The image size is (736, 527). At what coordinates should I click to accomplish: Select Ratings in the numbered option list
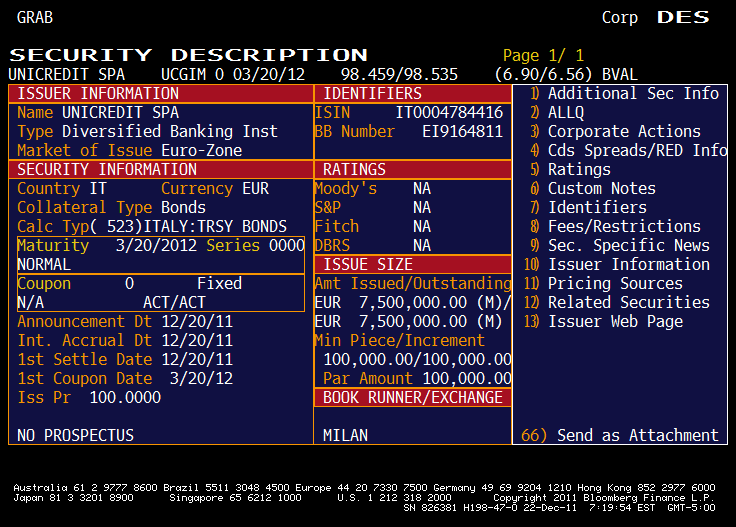[x=570, y=169]
